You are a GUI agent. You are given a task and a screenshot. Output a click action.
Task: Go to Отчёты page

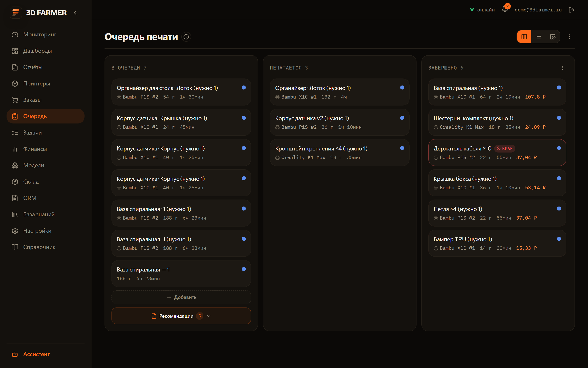46,67
